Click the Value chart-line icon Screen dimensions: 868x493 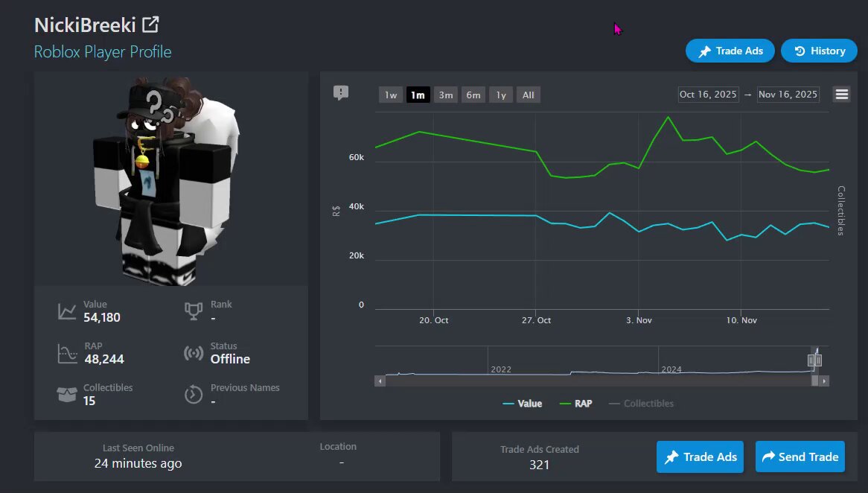coord(67,311)
